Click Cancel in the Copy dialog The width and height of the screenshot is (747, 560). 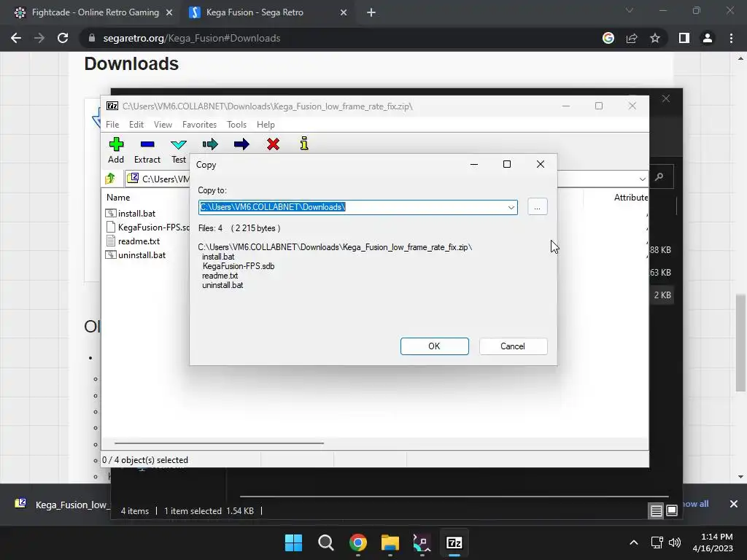pyautogui.click(x=513, y=346)
